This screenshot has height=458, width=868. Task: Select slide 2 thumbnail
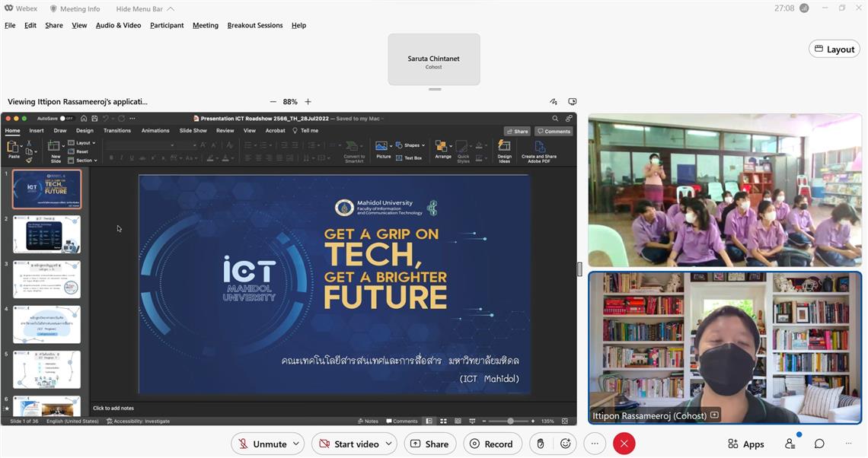(47, 234)
